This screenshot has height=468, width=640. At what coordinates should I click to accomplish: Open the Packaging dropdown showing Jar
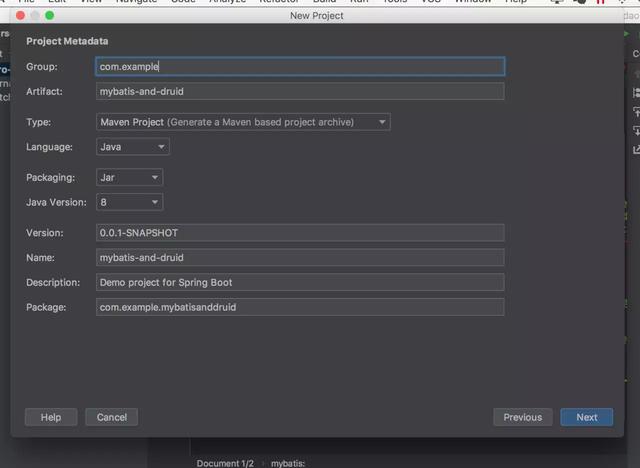tap(130, 177)
